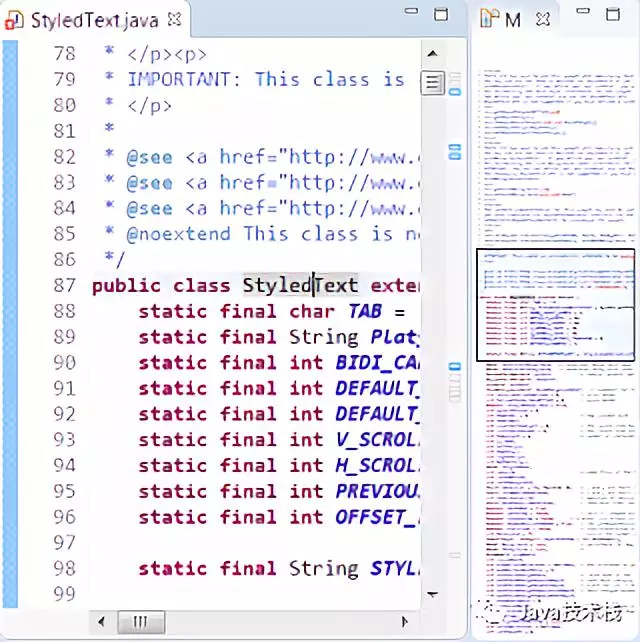The height and width of the screenshot is (642, 640).
Task: Click the horizontal scrollbar left arrow
Action: tap(101, 622)
